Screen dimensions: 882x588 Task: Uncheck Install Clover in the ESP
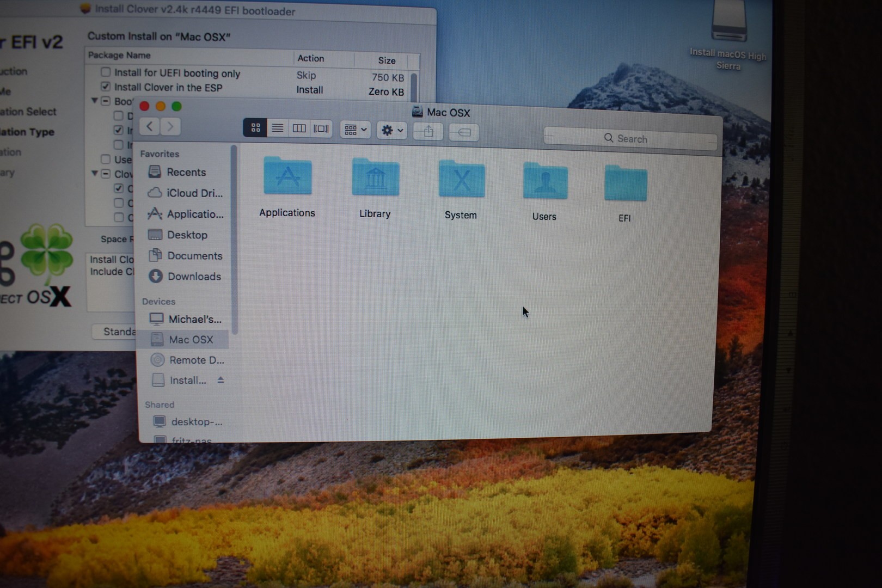(106, 86)
